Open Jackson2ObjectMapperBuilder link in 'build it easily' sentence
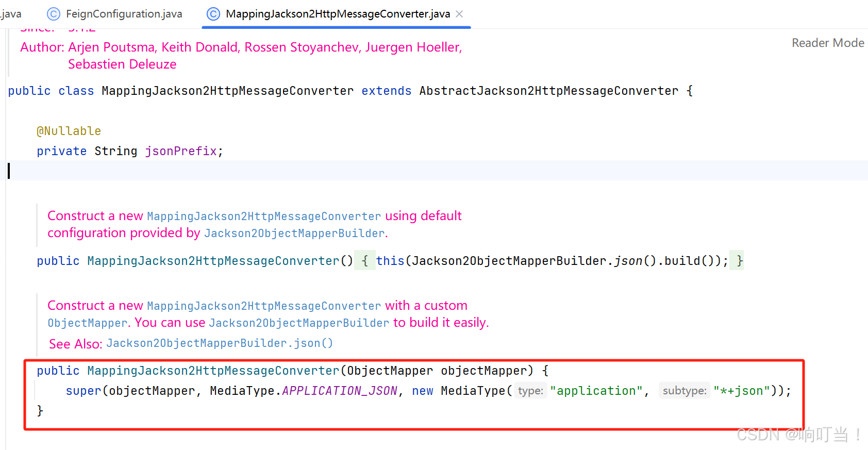The height and width of the screenshot is (450, 868). tap(299, 323)
